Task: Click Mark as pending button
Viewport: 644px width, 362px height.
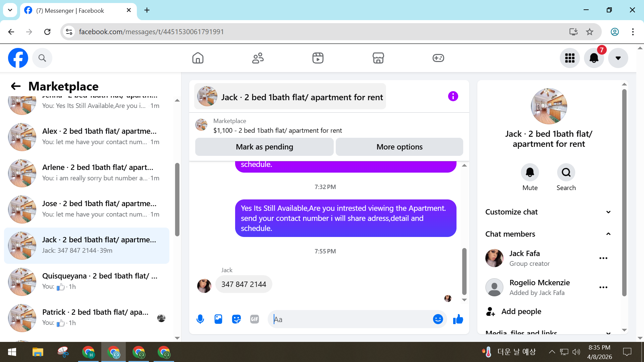Action: 264,147
